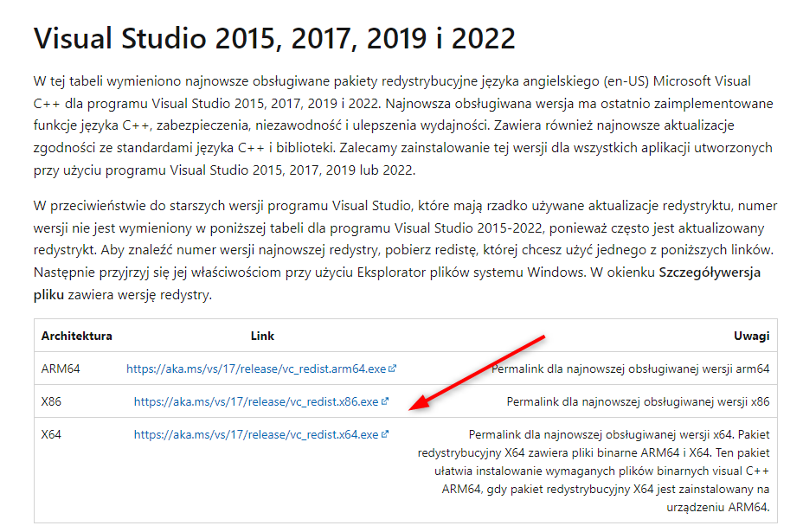Select the X64 architecture cell

click(51, 434)
